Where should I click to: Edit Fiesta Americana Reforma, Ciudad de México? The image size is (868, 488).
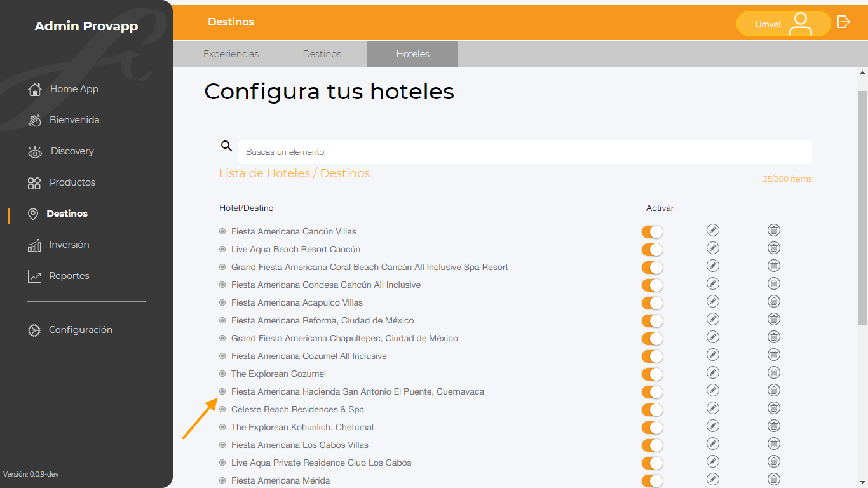pos(713,319)
